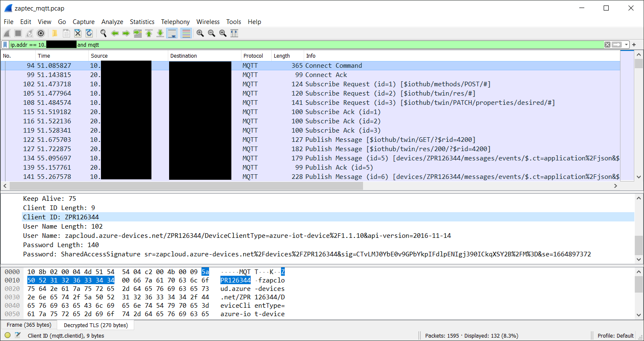Go forward in packet history arrow
Viewport: 644px width, 341px height.
[126, 33]
